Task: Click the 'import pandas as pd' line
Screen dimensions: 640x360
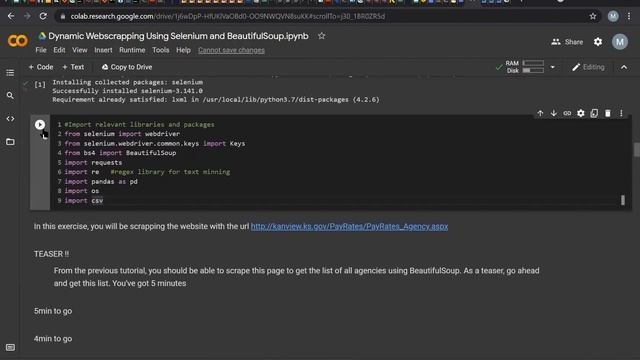Action: [x=101, y=181]
